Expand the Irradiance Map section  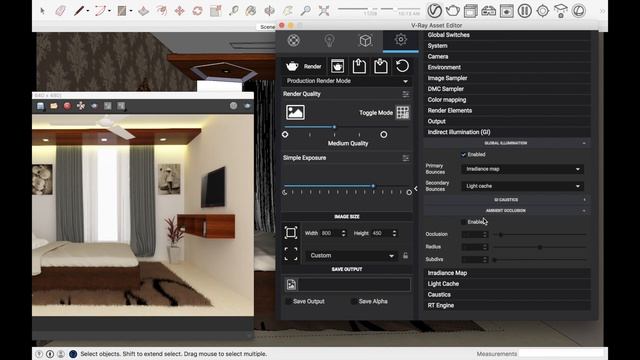[x=507, y=273]
